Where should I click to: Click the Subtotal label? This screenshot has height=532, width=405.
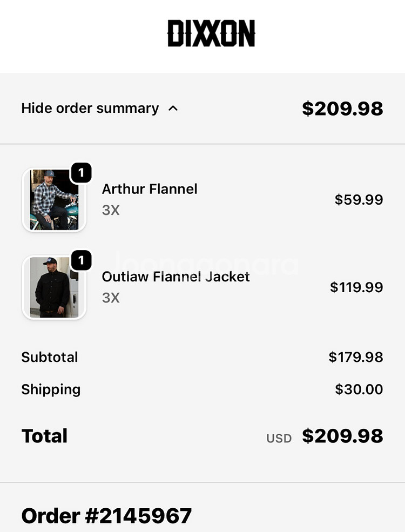coord(50,357)
